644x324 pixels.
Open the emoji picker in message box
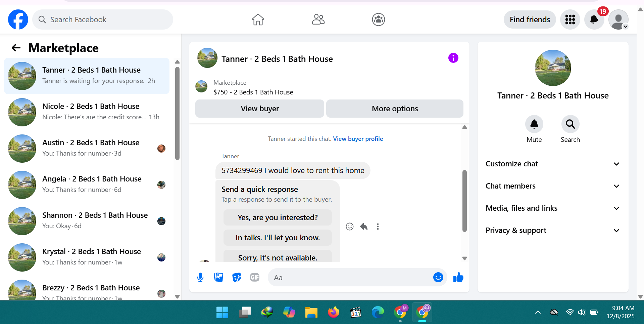438,277
